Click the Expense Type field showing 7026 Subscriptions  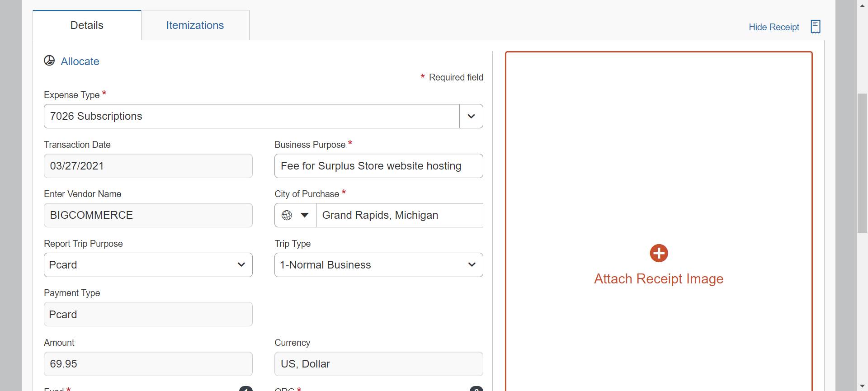(x=251, y=116)
